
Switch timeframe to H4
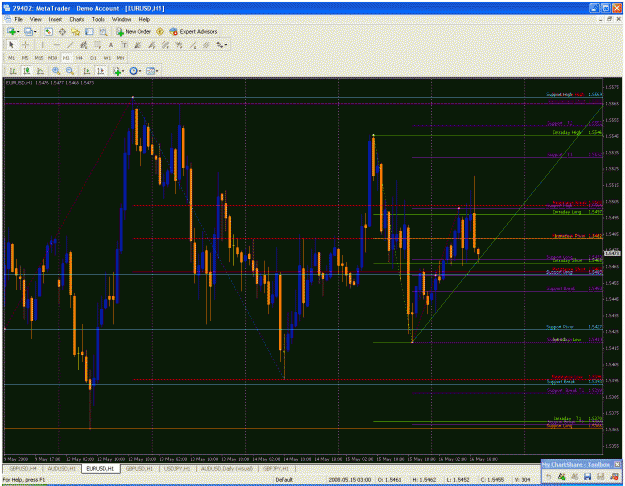[80, 58]
